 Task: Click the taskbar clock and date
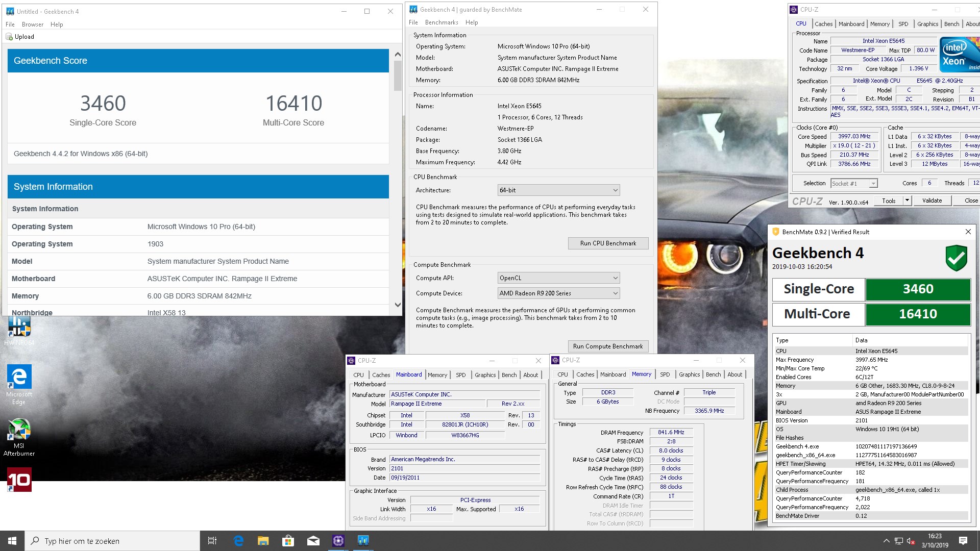935,541
